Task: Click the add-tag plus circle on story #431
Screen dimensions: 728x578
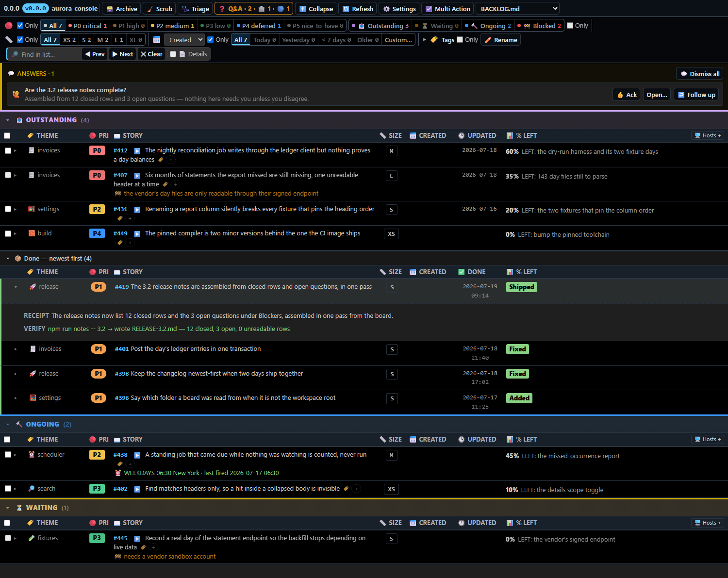Action: 130,218
